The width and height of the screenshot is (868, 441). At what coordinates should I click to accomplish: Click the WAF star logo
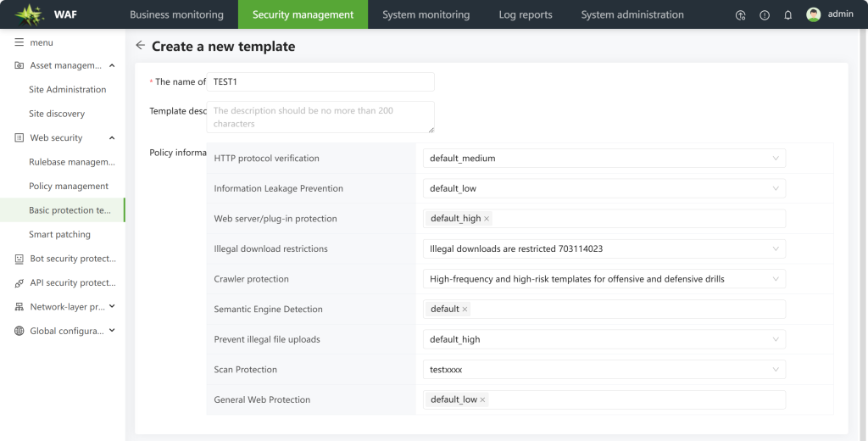(x=30, y=15)
